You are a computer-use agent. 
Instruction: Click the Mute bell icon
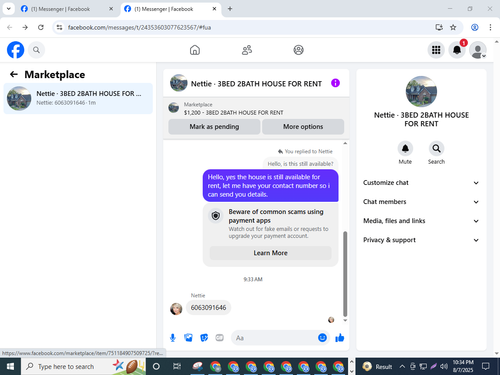(405, 148)
